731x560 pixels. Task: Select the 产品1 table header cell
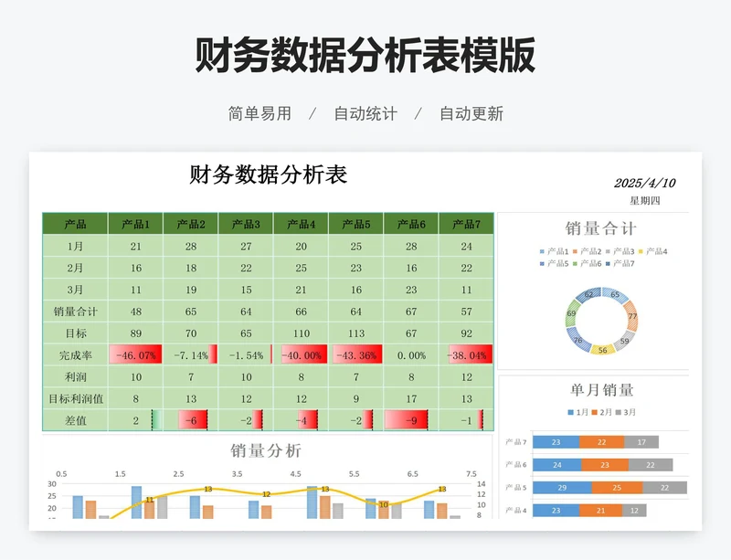pos(135,225)
